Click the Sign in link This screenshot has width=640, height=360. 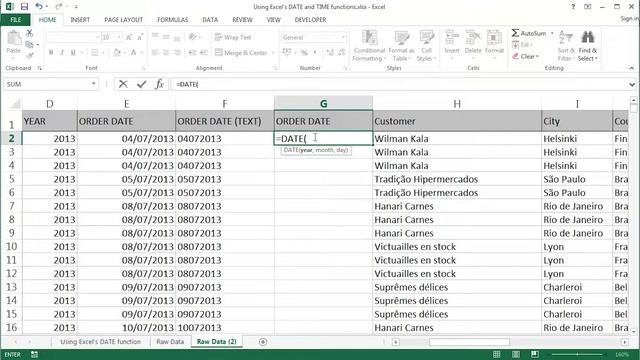629,19
